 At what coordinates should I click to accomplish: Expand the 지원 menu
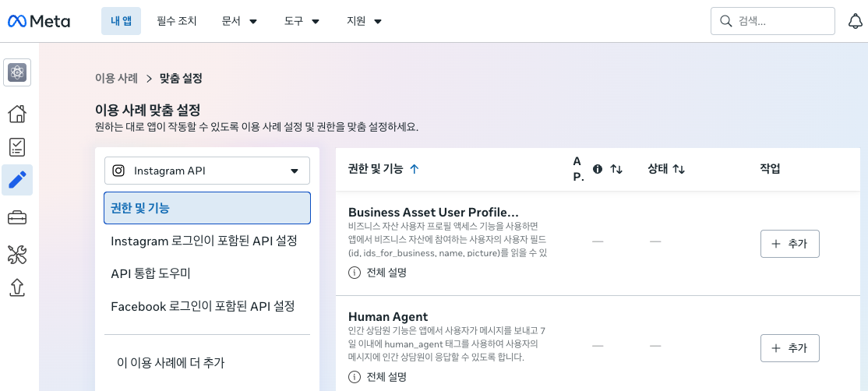pyautogui.click(x=364, y=22)
